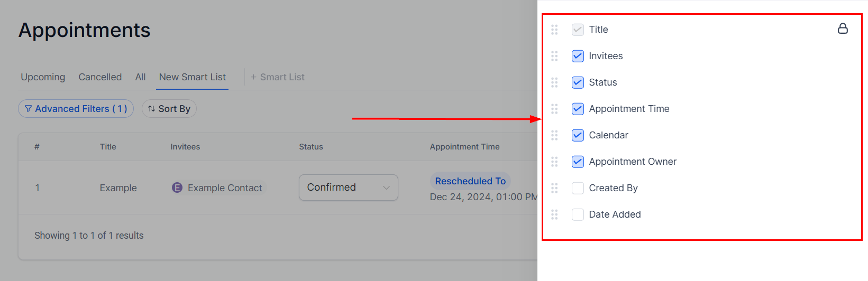Click the Rescheduled To badge
This screenshot has width=868, height=281.
point(470,181)
